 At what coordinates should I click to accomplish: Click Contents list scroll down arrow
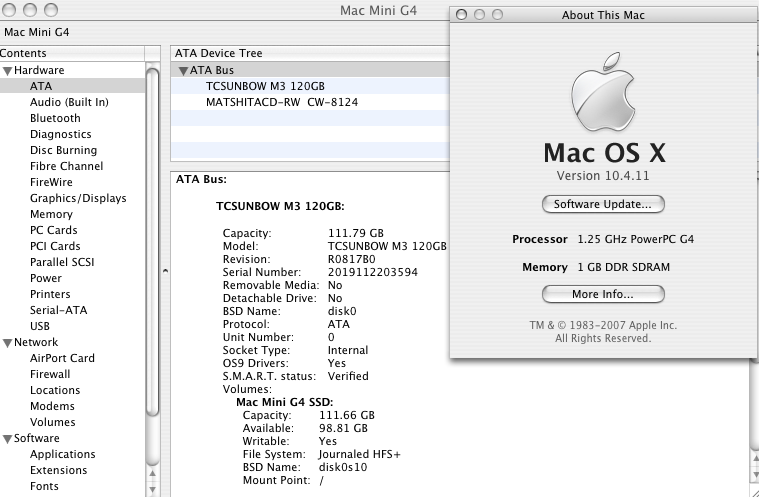pos(152,489)
